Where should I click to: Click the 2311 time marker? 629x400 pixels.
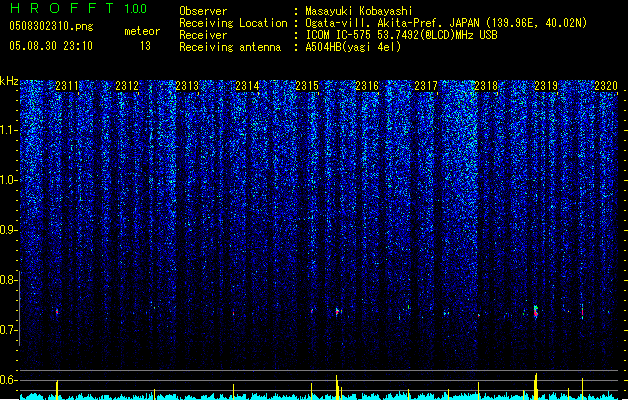tap(67, 86)
